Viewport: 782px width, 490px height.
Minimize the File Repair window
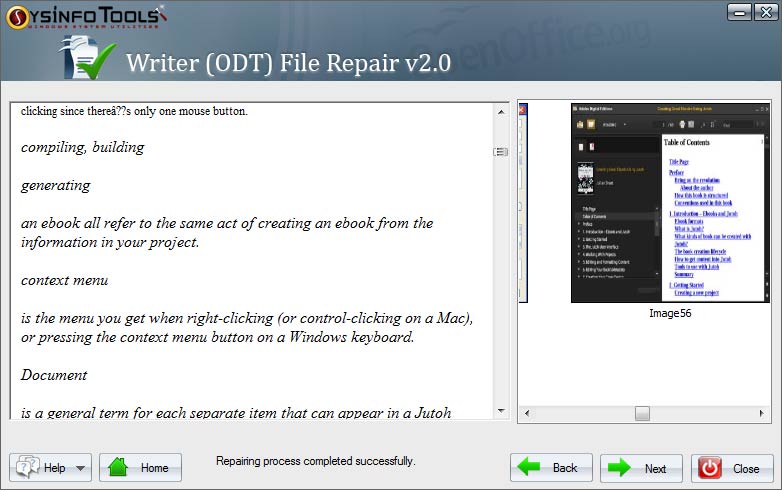tap(739, 13)
